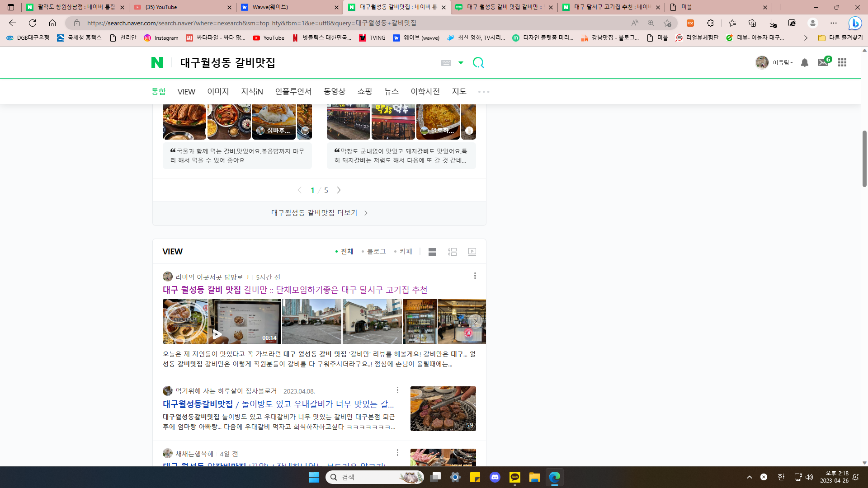Screen dimensions: 868x488
Task: Open the 이유림 account dropdown
Action: [782, 63]
